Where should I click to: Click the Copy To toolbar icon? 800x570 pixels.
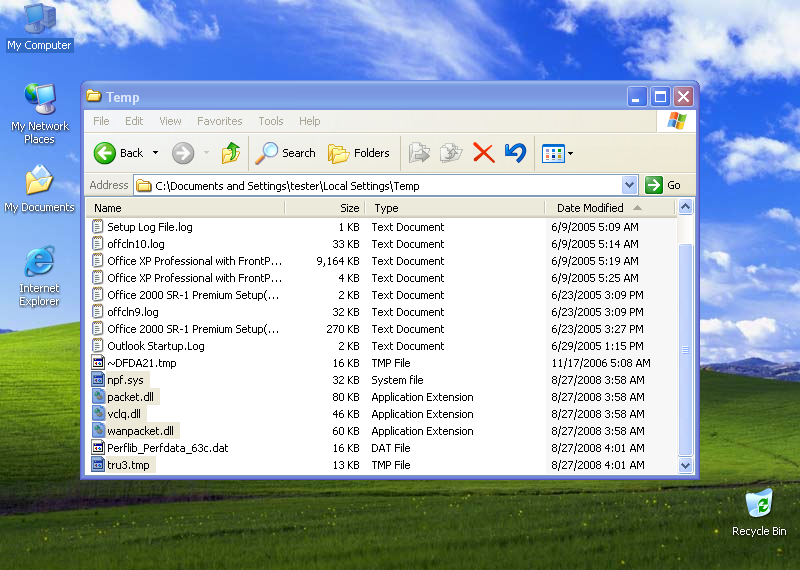(x=451, y=153)
